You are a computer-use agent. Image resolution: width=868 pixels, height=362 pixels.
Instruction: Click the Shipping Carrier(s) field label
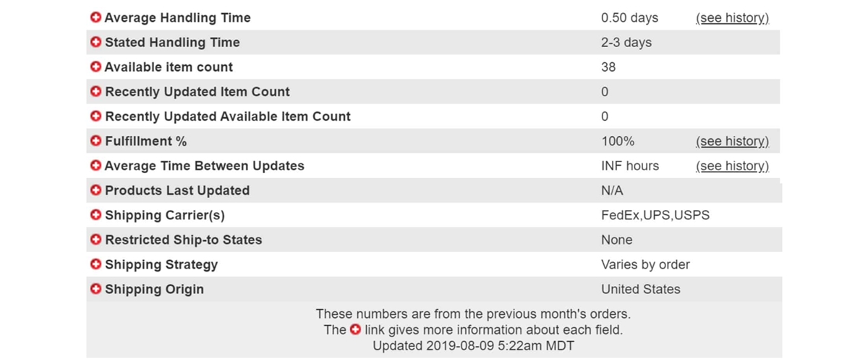165,215
